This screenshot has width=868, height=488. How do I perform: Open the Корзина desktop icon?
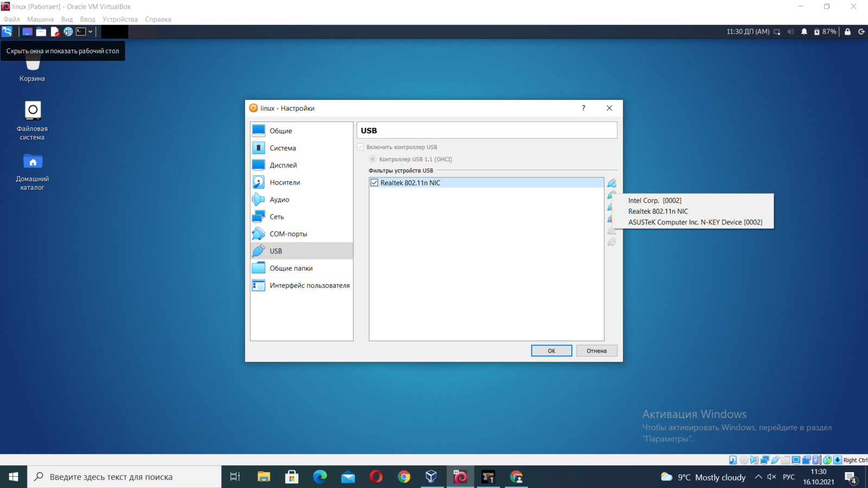coord(32,69)
